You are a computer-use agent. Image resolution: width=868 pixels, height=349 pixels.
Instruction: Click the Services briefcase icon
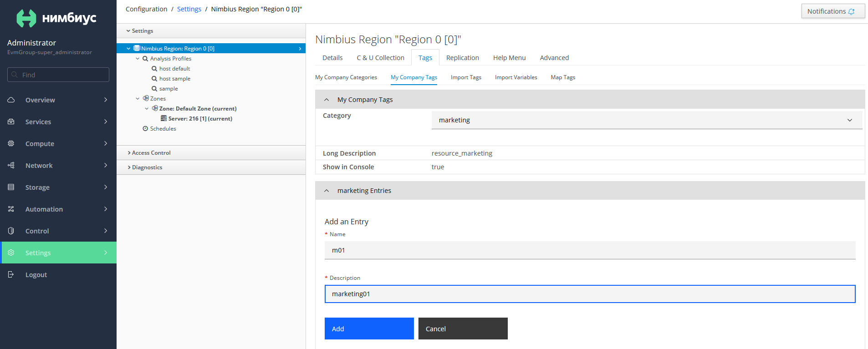tap(11, 121)
